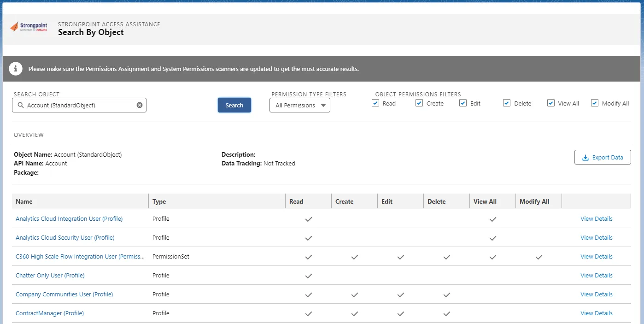Click the blue Search button
The height and width of the screenshot is (324, 644).
234,105
